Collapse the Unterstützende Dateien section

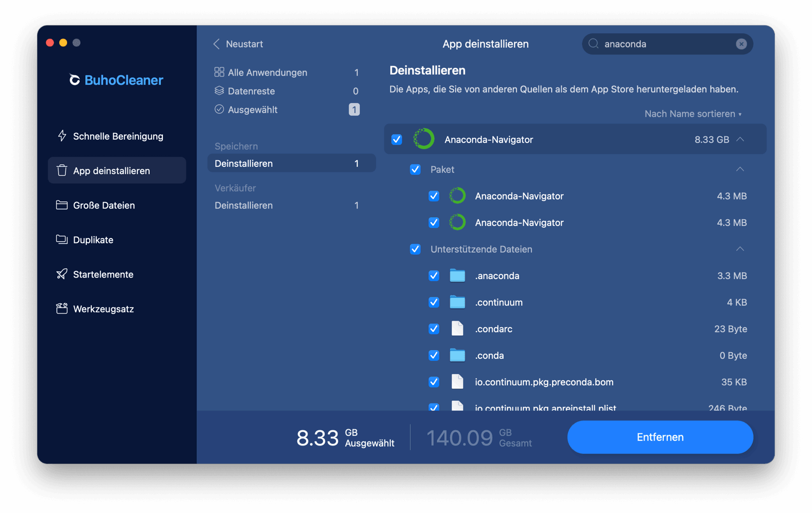pyautogui.click(x=740, y=249)
